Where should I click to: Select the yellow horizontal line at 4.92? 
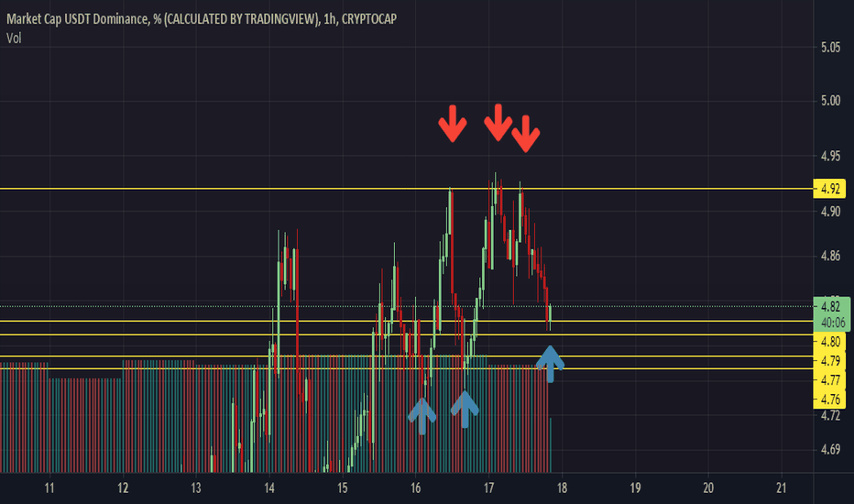[x=406, y=189]
